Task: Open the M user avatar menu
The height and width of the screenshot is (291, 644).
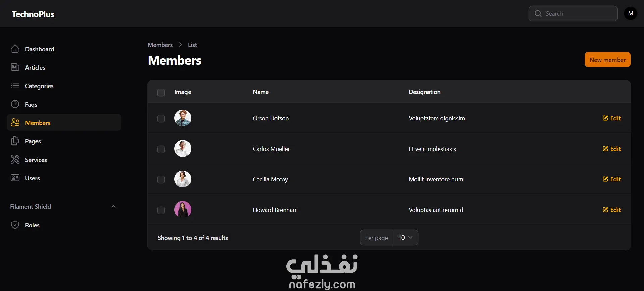Action: (x=631, y=13)
